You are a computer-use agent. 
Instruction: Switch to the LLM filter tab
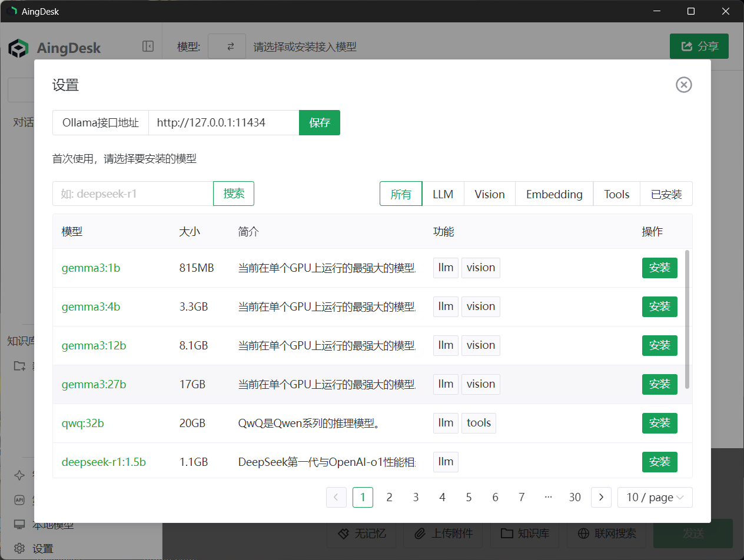[x=443, y=194]
